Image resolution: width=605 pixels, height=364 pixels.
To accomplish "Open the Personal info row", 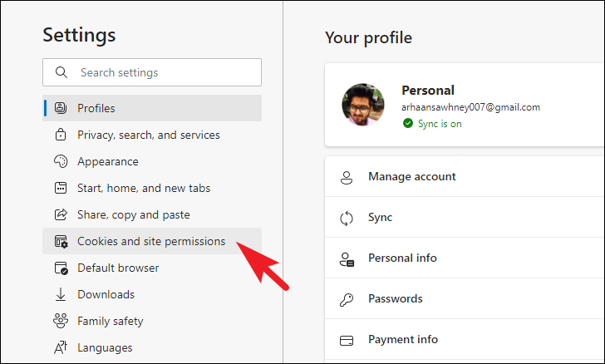I will 465,258.
